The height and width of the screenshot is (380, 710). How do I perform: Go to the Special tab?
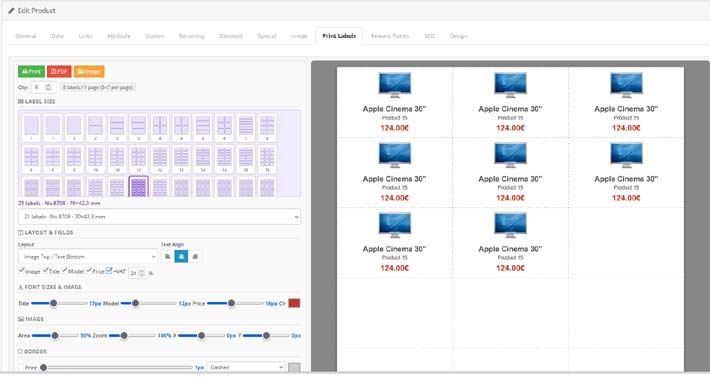point(267,36)
